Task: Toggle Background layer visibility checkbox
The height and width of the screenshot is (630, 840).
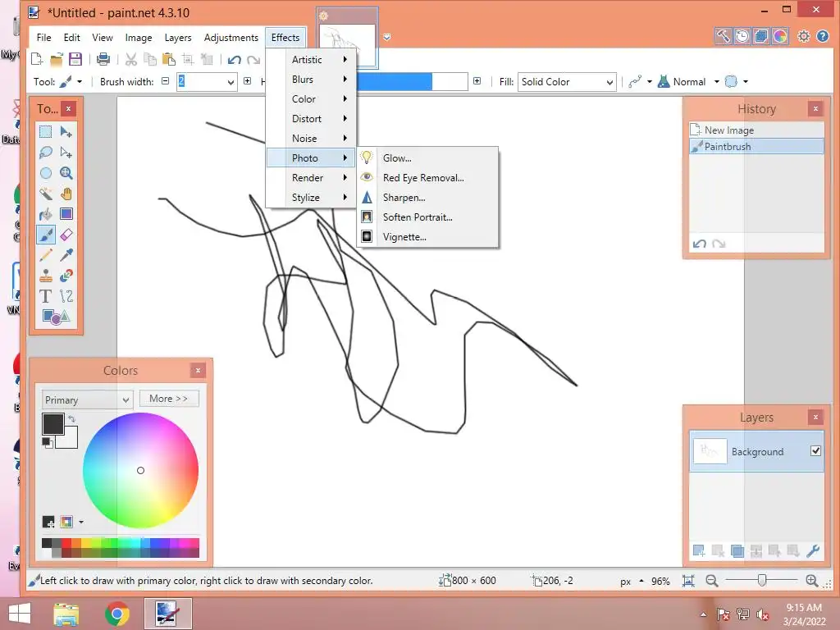Action: [x=815, y=451]
